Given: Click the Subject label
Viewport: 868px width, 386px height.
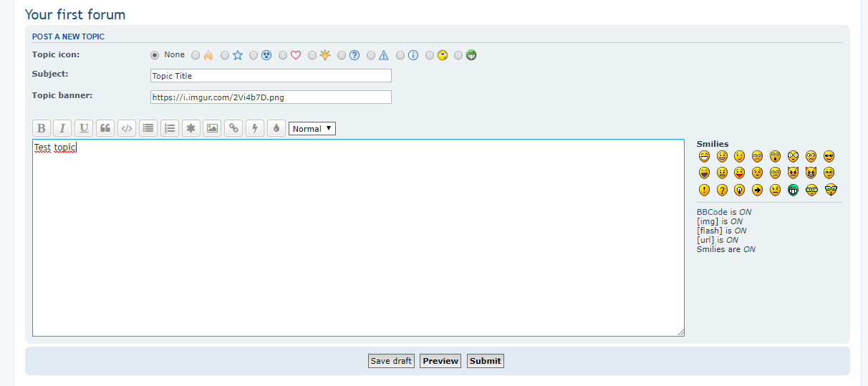Looking at the screenshot, I should [x=50, y=74].
